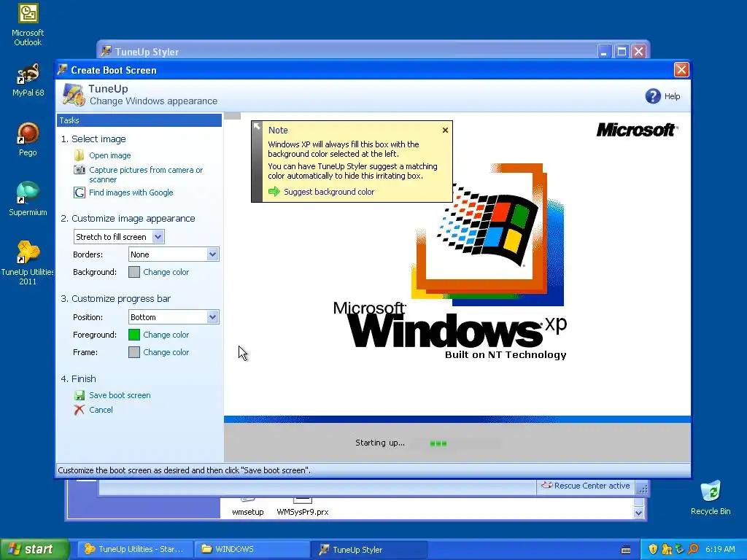The height and width of the screenshot is (560, 747).
Task: Click the red X Cancel icon
Action: (x=79, y=410)
